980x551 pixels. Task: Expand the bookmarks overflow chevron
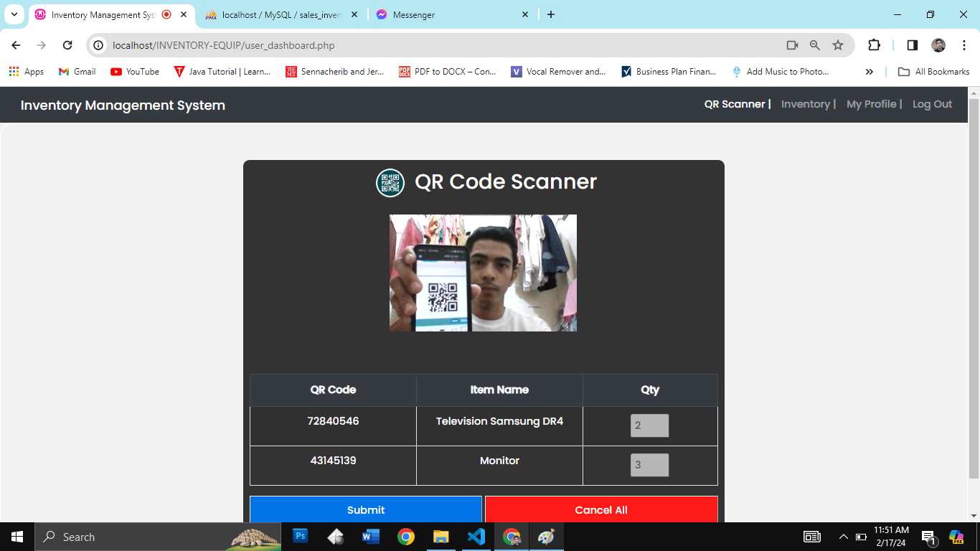[x=869, y=71]
